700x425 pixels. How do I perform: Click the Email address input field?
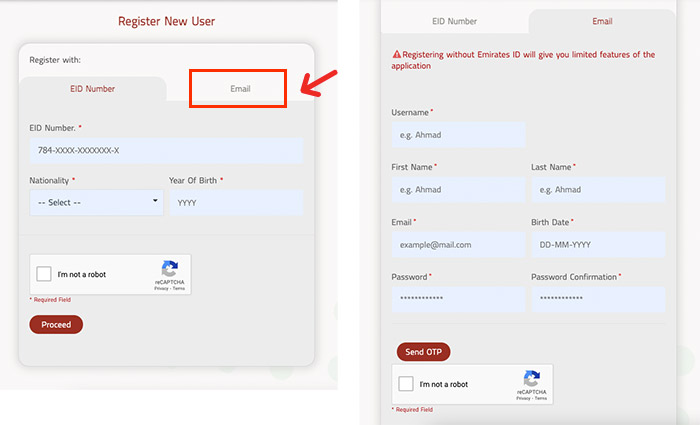tap(458, 245)
